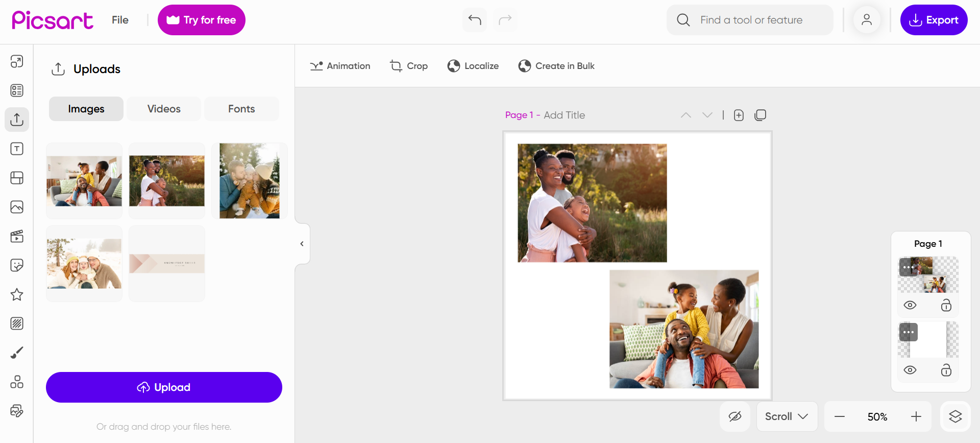Select the living room family upload thumbnail

point(84,181)
